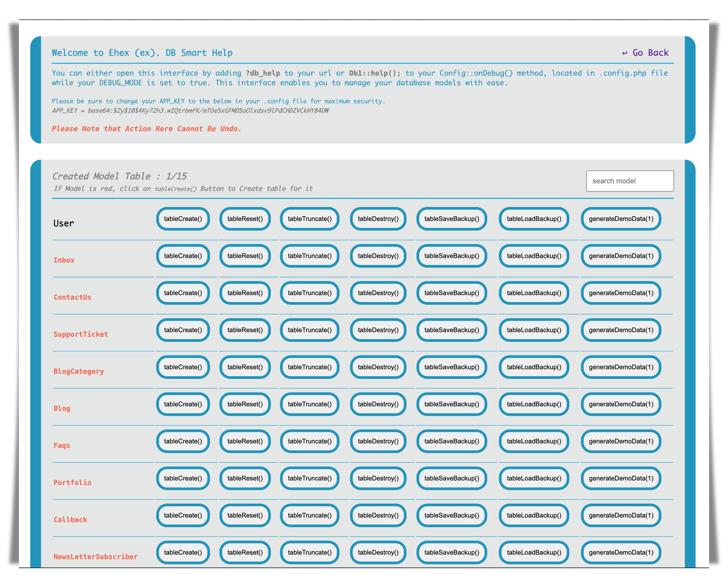Screen dimensions: 728x587
Task: Click tableReset() in SupportTicket row
Action: (x=245, y=330)
